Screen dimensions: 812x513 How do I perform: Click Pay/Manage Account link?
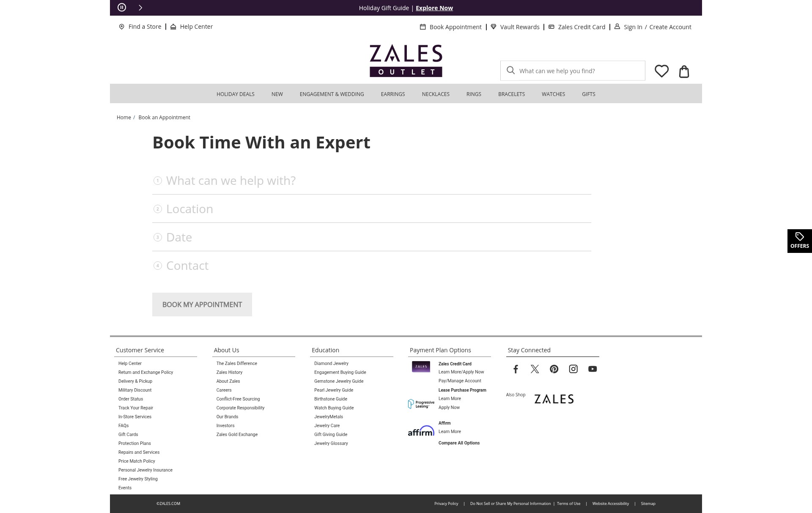pyautogui.click(x=460, y=381)
